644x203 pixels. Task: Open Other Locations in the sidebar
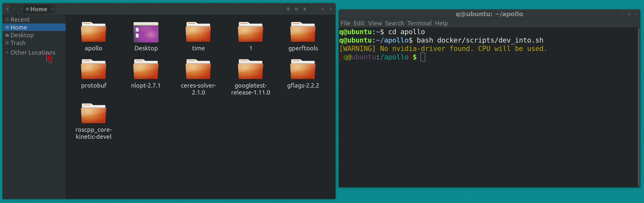[x=34, y=52]
